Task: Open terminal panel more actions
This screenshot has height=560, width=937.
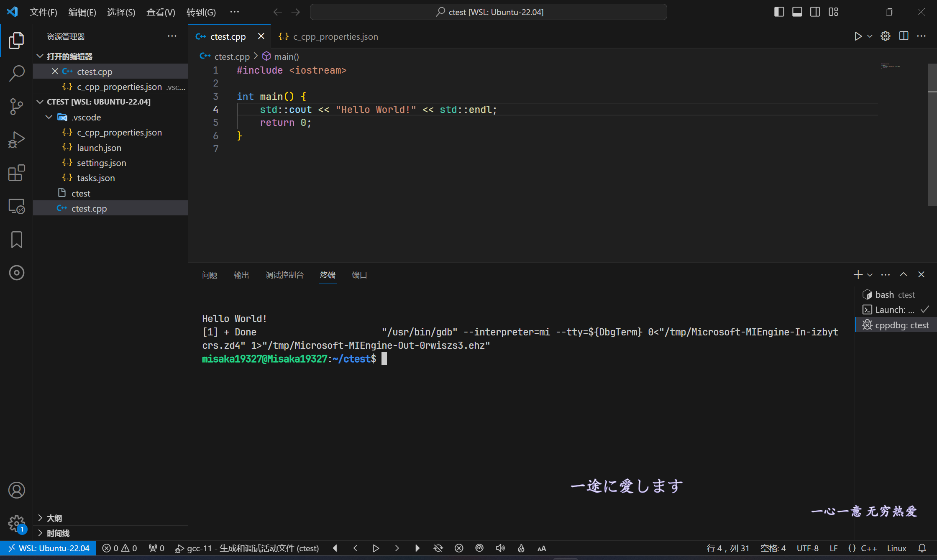Action: (x=886, y=274)
